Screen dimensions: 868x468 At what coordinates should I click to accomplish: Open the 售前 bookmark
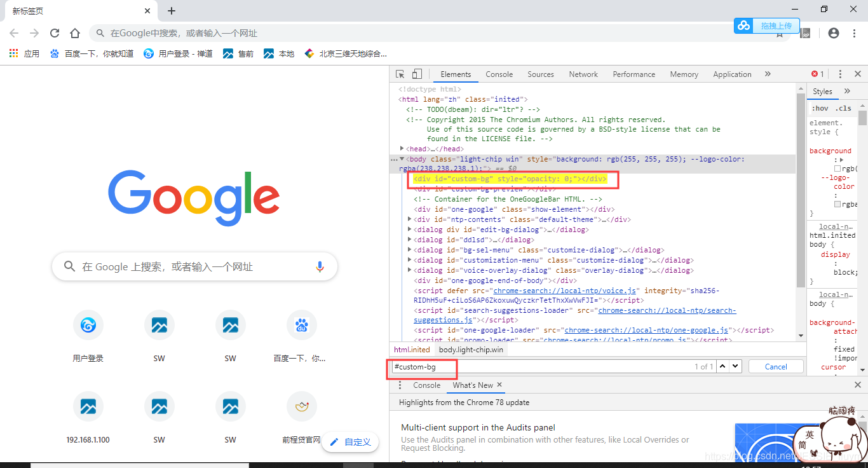tap(238, 53)
